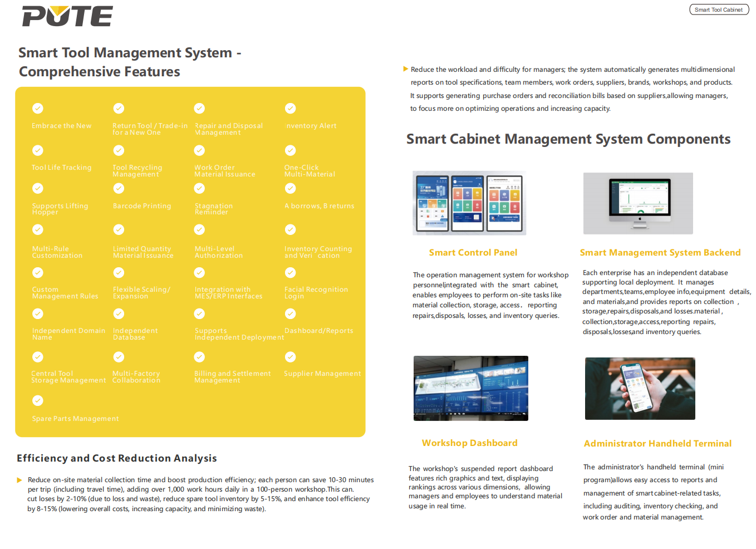Click the Smart Tool Cabinet badge

tap(718, 9)
